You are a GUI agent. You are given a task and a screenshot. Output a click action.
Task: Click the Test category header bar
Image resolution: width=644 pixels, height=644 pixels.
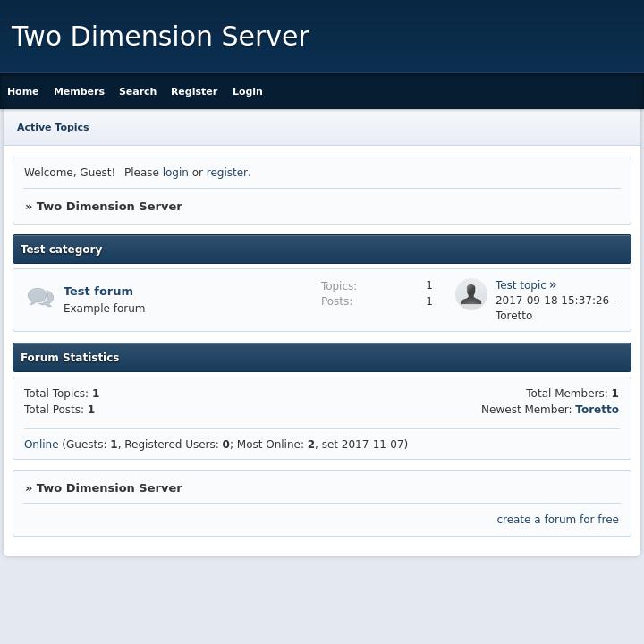(322, 250)
